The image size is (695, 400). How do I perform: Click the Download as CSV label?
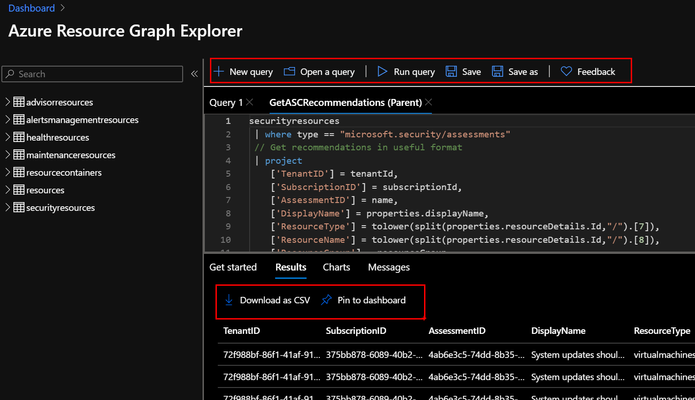(x=275, y=300)
